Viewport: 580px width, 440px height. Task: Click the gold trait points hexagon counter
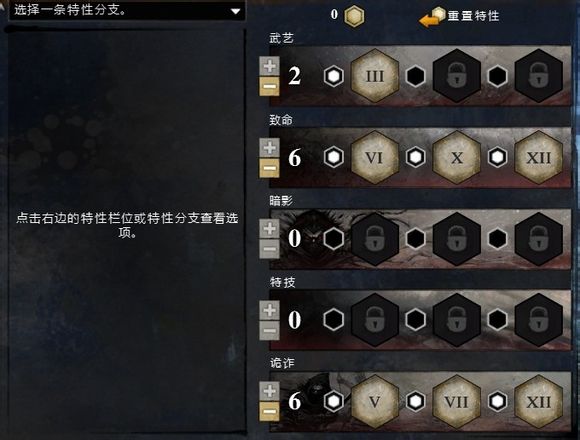pos(354,16)
